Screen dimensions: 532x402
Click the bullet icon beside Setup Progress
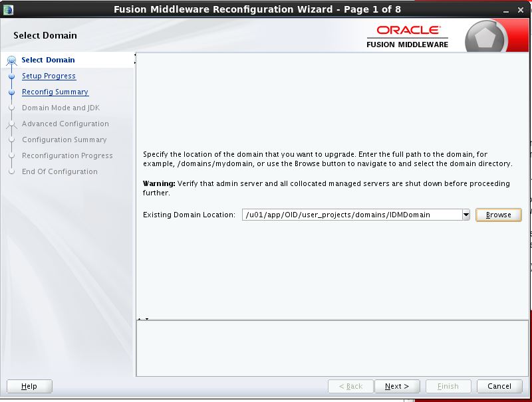click(x=11, y=76)
